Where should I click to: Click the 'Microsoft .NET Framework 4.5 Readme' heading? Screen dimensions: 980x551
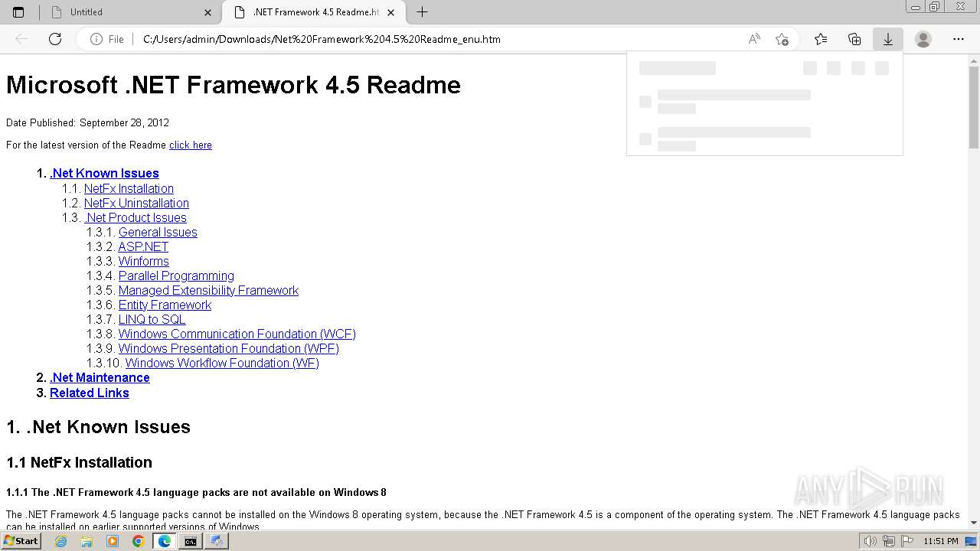pos(234,85)
